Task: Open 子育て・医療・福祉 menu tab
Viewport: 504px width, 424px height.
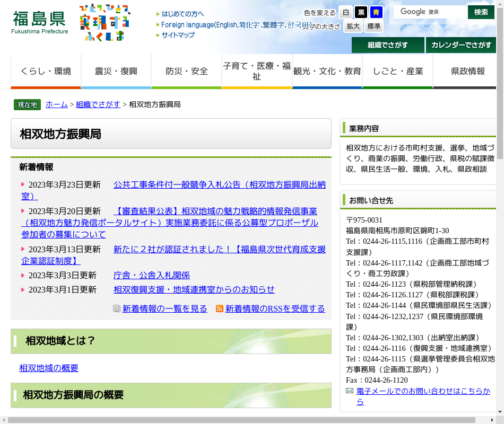Action: (x=257, y=72)
